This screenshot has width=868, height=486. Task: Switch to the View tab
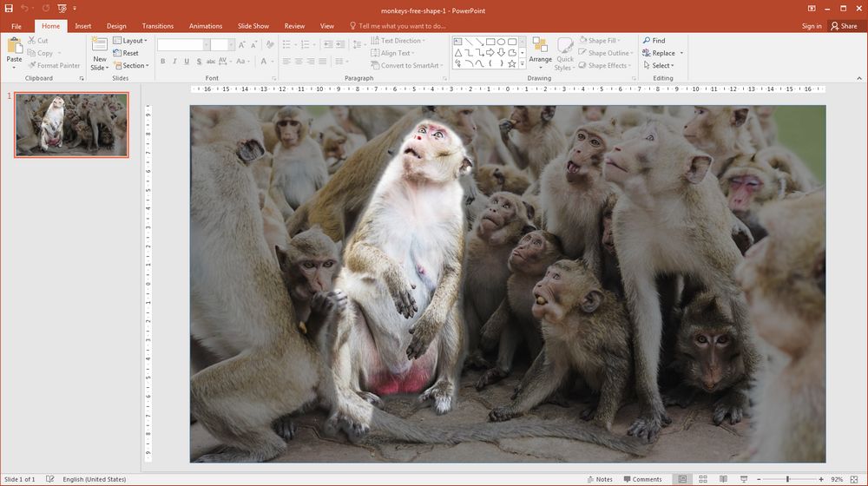click(x=327, y=26)
